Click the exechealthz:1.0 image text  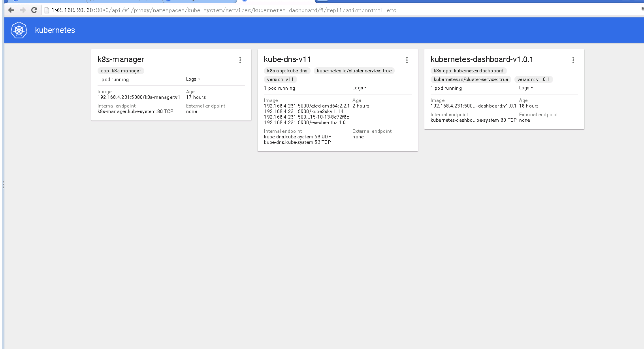pyautogui.click(x=305, y=123)
